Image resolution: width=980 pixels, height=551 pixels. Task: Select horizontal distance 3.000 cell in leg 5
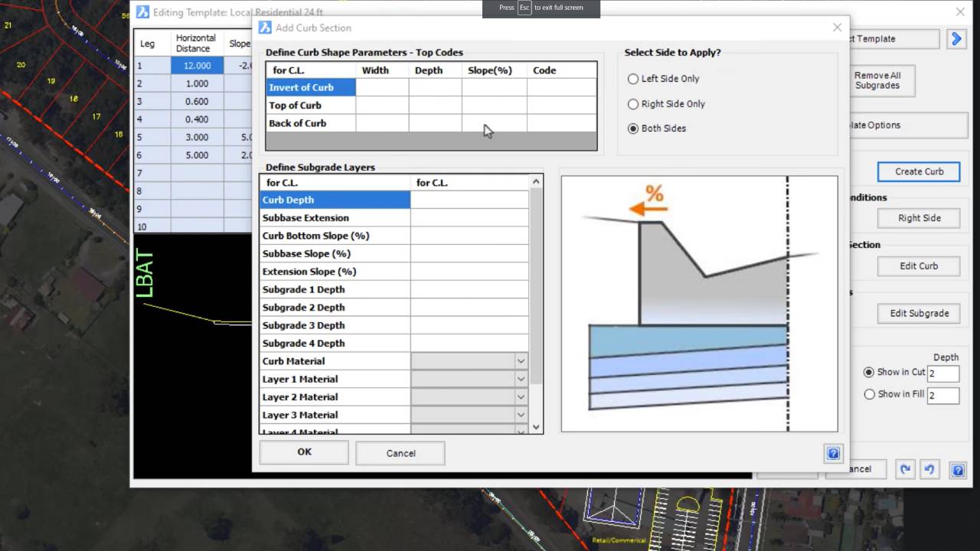[197, 138]
